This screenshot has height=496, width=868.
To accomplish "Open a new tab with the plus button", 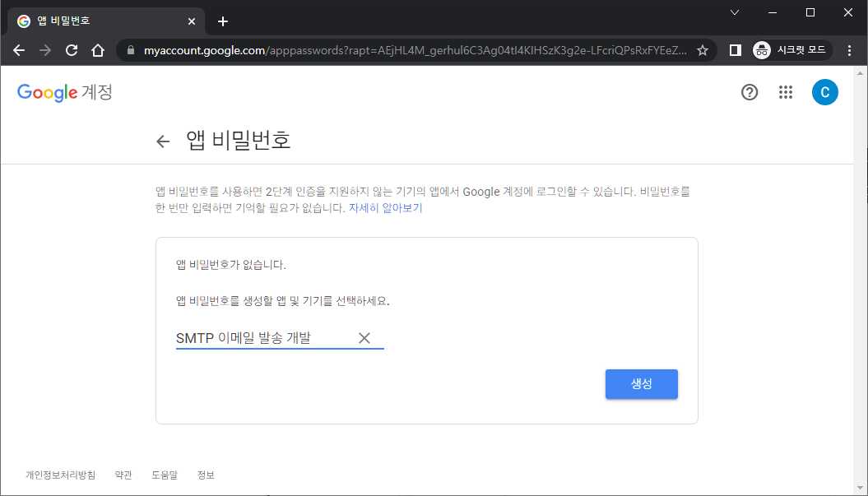I will click(x=222, y=21).
